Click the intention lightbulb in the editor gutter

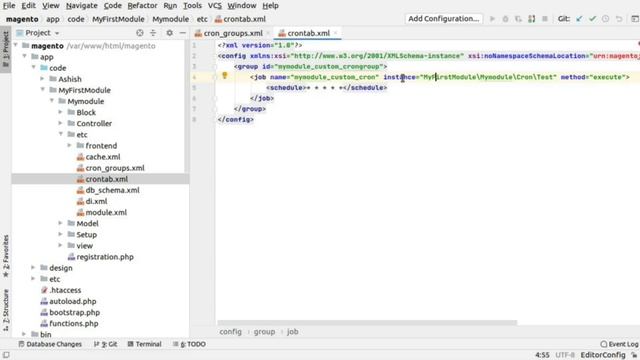click(224, 76)
